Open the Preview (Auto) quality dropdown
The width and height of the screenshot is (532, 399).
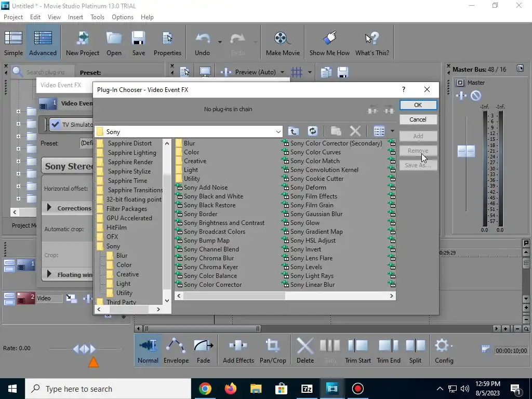point(282,72)
